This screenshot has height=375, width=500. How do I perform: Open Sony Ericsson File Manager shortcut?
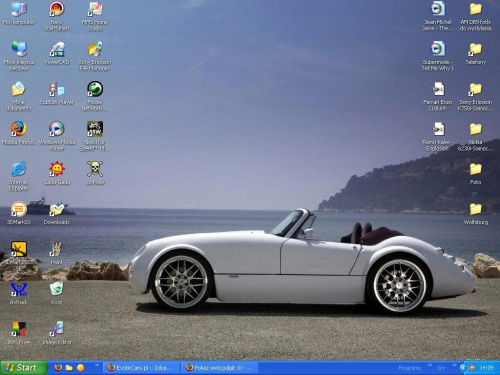(95, 49)
